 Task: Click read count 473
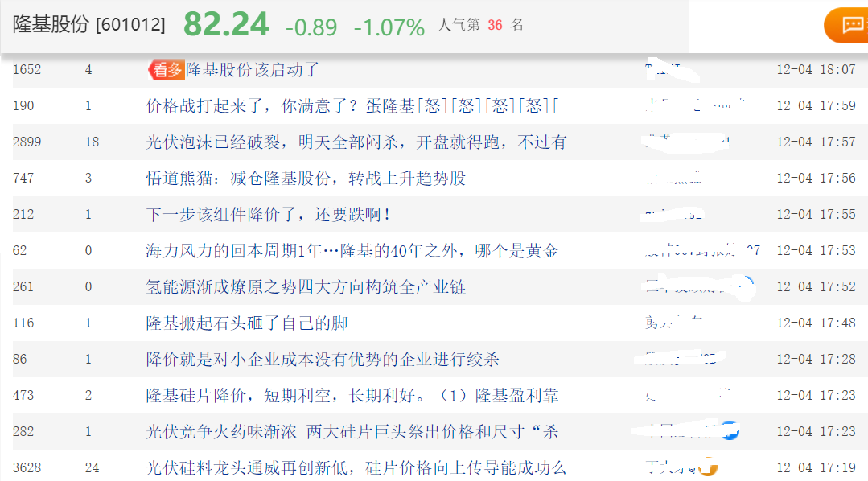(x=23, y=395)
